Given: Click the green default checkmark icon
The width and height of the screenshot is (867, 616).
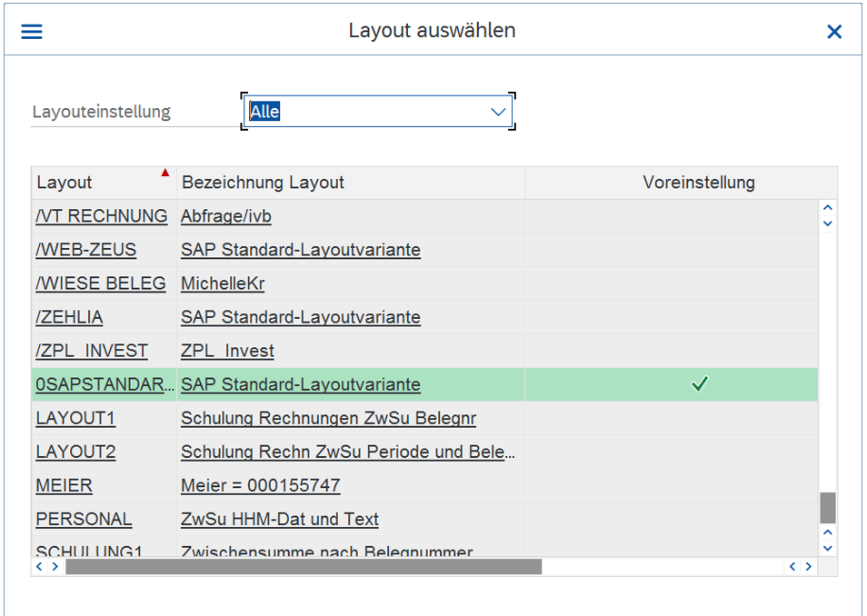Looking at the screenshot, I should [699, 384].
